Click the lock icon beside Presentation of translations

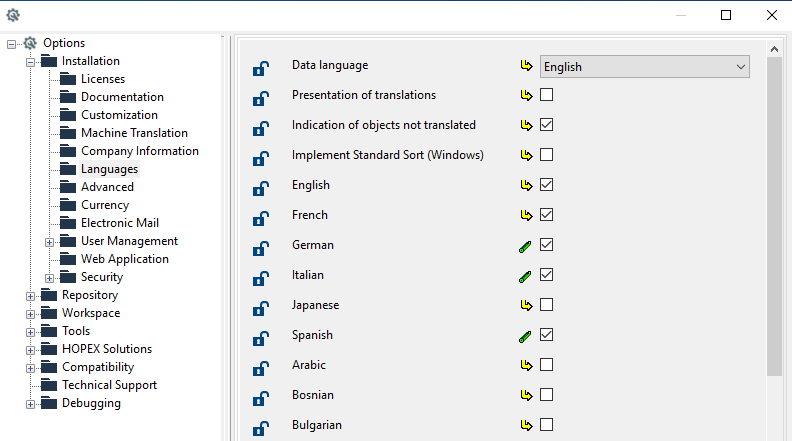coord(261,98)
